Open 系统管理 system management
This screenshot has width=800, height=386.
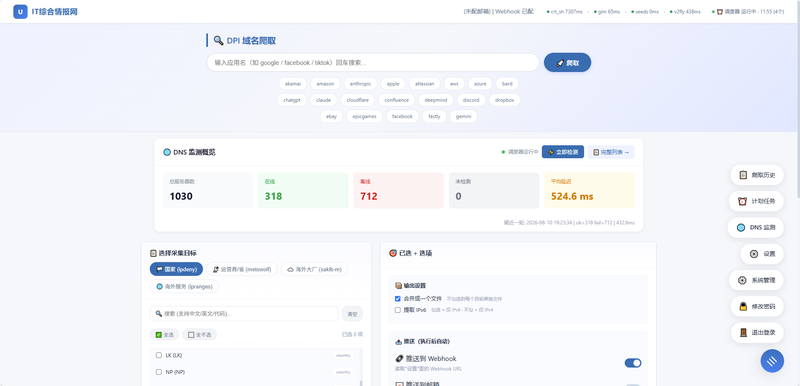(x=757, y=280)
